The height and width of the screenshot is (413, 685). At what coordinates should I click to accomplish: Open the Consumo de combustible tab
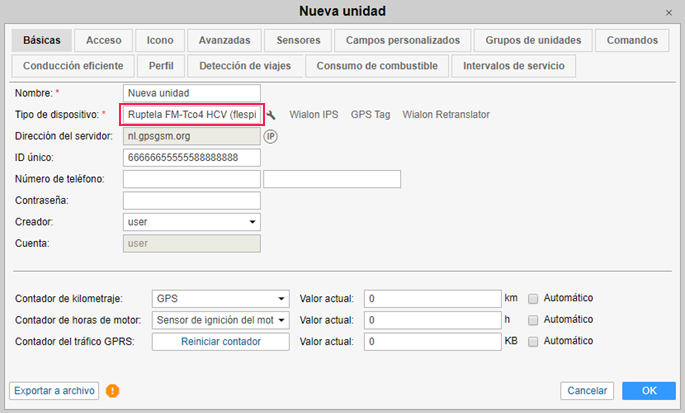376,66
